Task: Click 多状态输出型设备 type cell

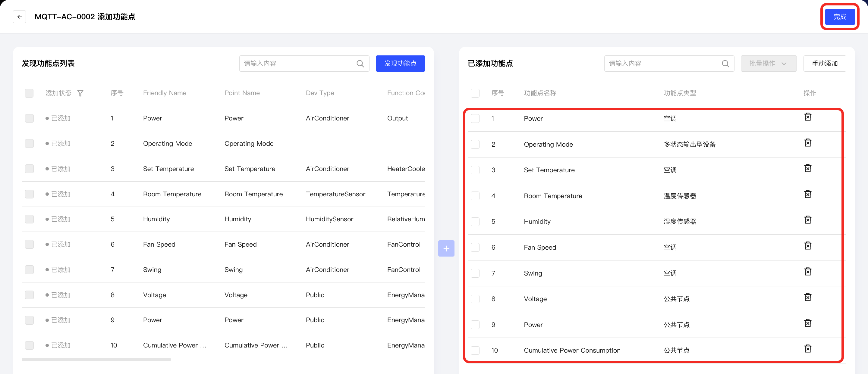Action: click(689, 145)
